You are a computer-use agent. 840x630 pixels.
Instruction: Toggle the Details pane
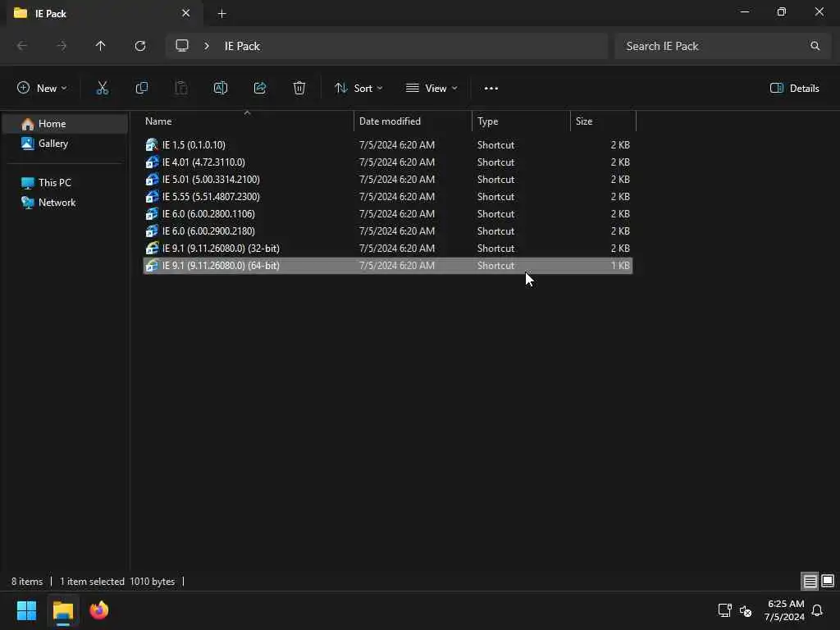tap(794, 89)
